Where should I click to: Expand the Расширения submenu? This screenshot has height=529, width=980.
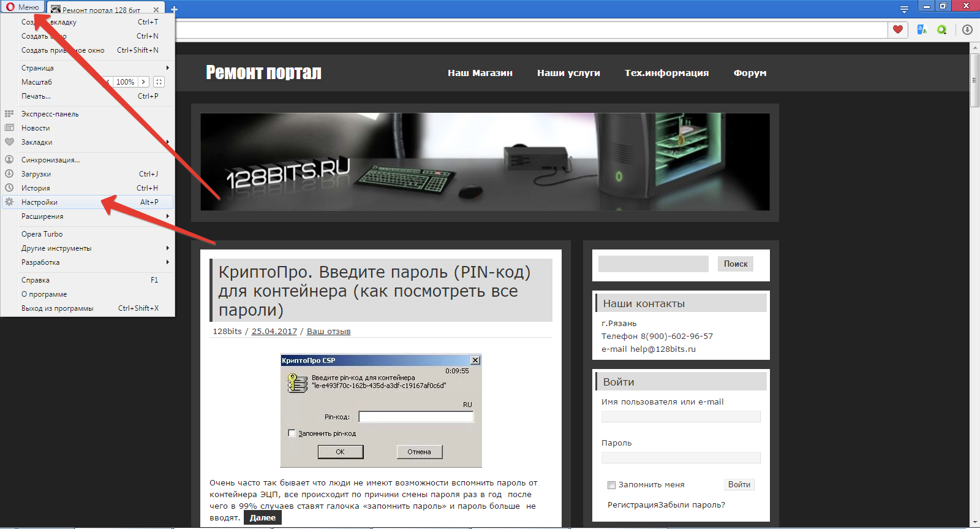(x=88, y=216)
